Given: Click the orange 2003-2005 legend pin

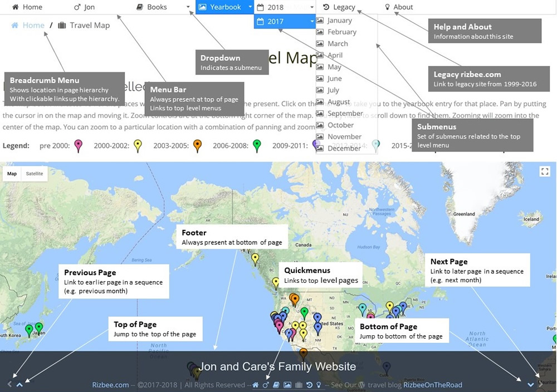Looking at the screenshot, I should tap(197, 145).
